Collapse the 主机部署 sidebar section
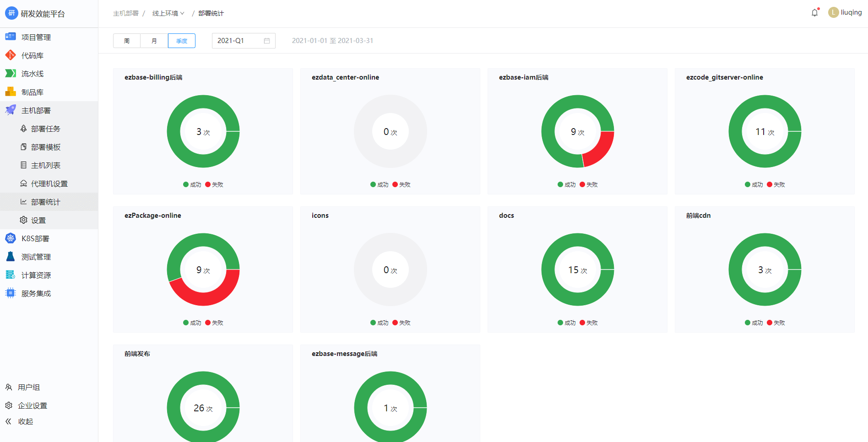 pyautogui.click(x=36, y=110)
